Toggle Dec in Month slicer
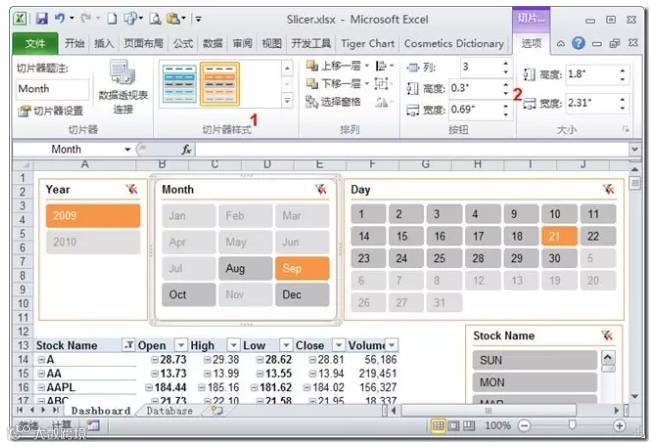 pos(302,295)
